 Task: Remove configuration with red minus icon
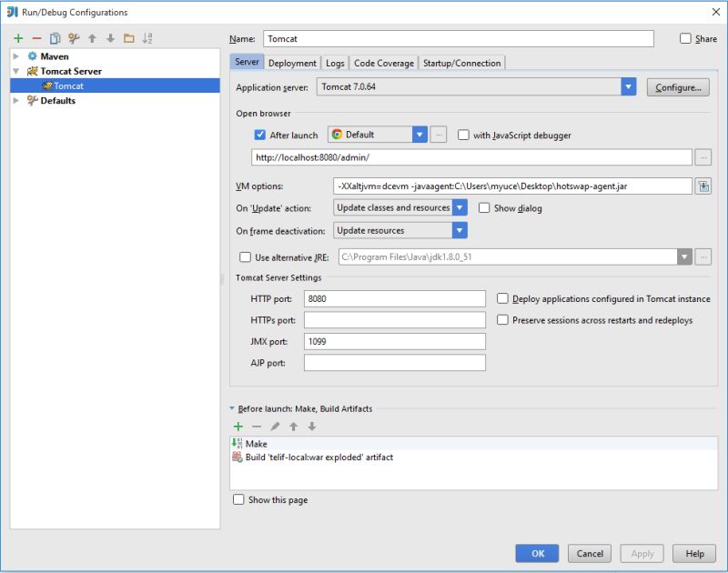coord(36,38)
